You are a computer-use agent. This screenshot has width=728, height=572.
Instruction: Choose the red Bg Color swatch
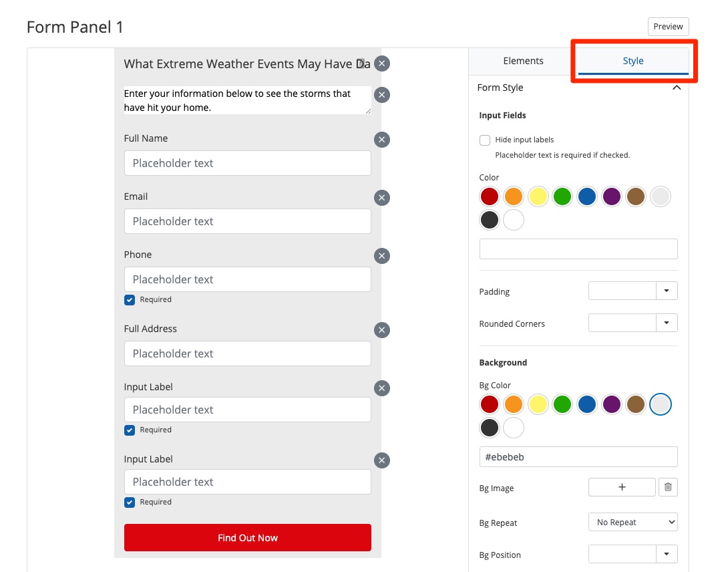pos(490,404)
